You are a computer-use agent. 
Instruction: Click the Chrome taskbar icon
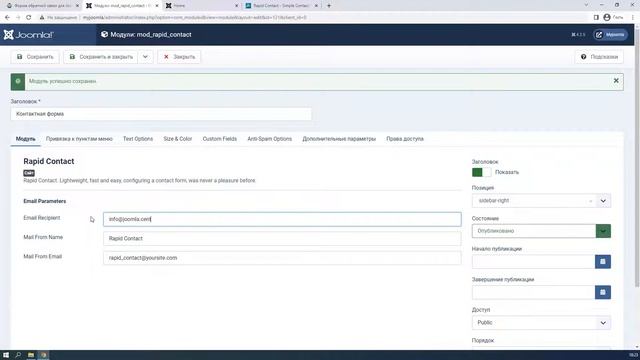coord(44,355)
